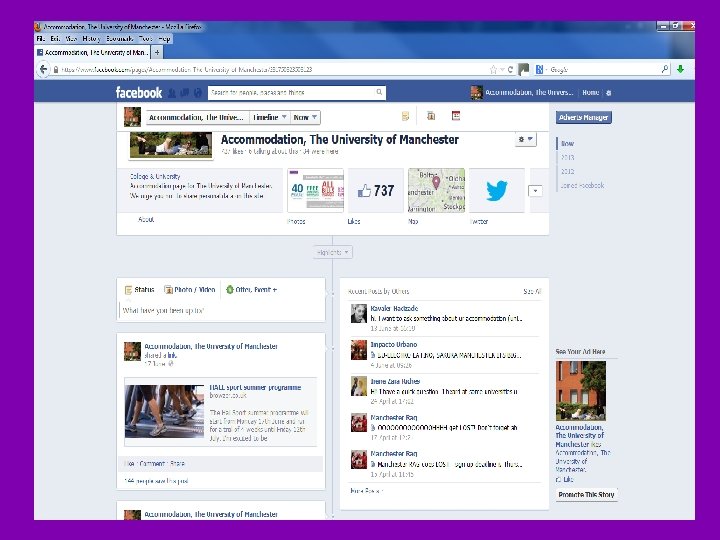The width and height of the screenshot is (720, 540).
Task: Open the Highlights dropdown
Action: click(333, 252)
